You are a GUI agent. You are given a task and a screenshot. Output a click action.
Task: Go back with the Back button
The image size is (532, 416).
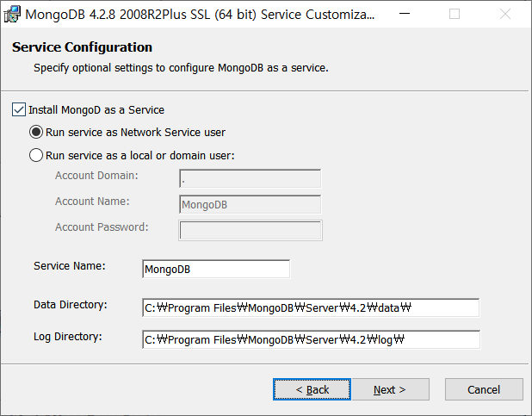click(312, 389)
